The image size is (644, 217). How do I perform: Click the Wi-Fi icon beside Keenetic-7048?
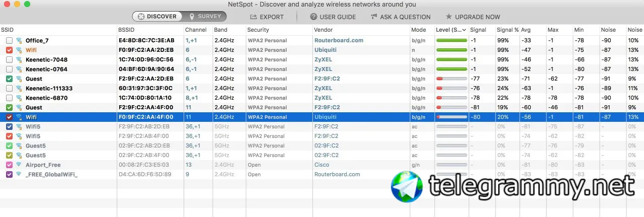point(19,59)
